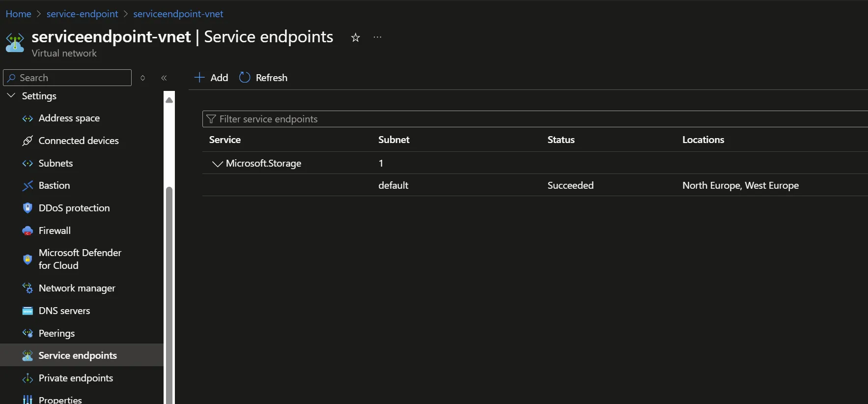Click the subnet count 1 cell
Image resolution: width=868 pixels, height=404 pixels.
click(x=381, y=164)
